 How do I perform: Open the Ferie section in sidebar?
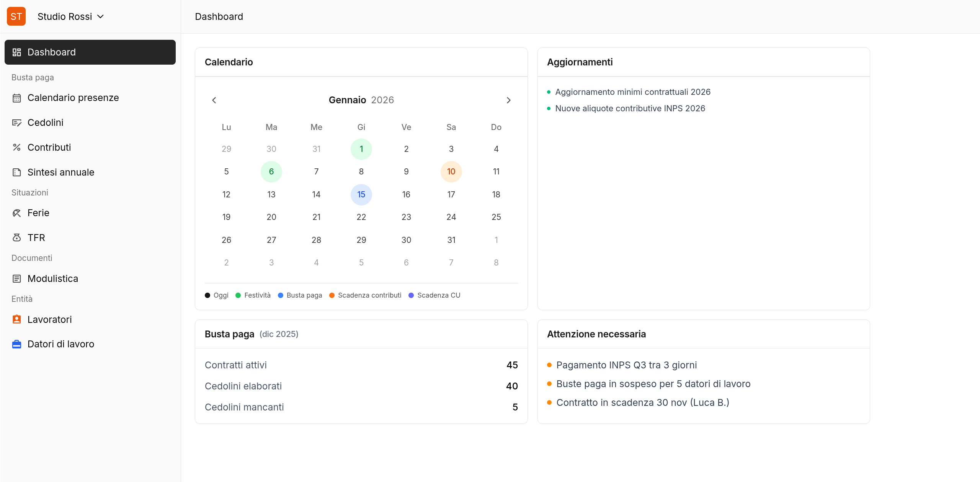pyautogui.click(x=38, y=213)
